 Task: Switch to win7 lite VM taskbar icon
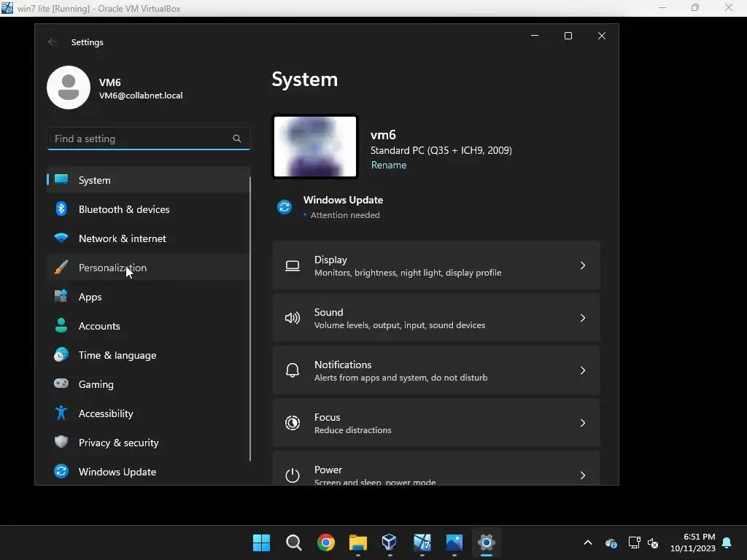422,542
